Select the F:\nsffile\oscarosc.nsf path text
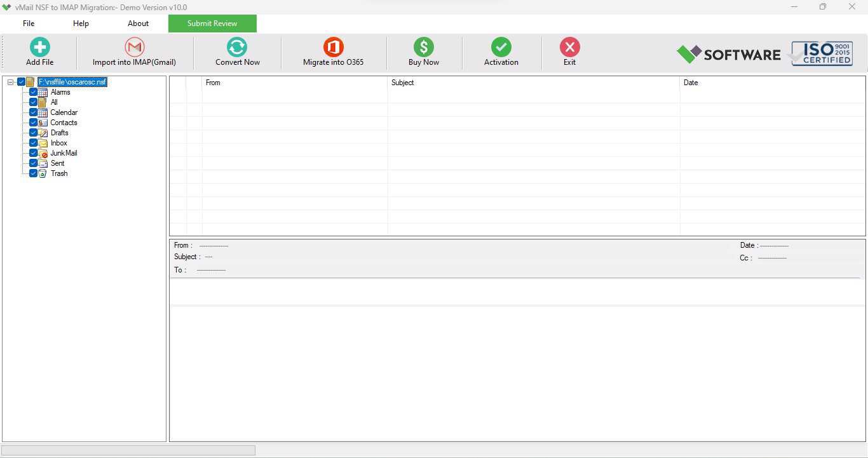The height and width of the screenshot is (458, 868). (72, 82)
